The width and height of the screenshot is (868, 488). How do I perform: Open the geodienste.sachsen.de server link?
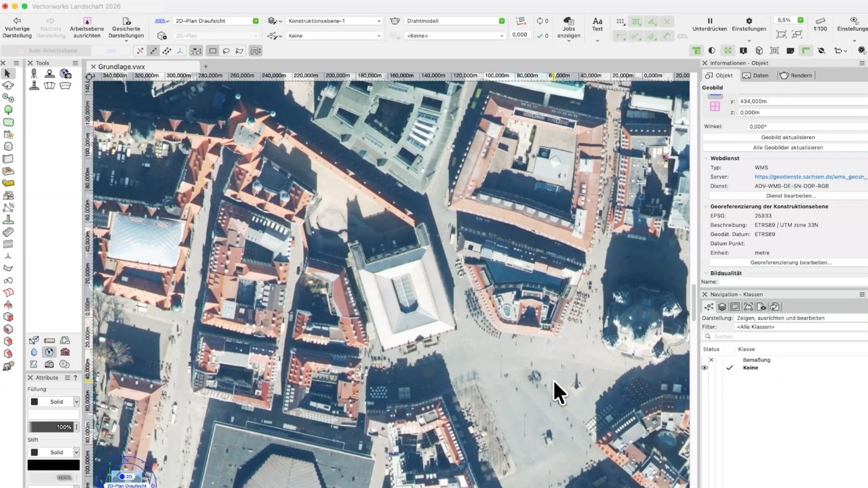click(810, 176)
